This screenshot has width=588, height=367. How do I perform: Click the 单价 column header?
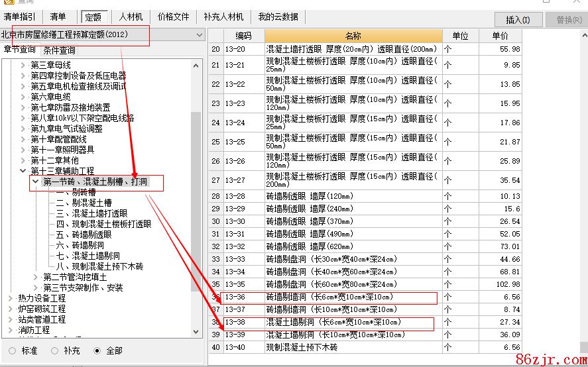point(500,36)
